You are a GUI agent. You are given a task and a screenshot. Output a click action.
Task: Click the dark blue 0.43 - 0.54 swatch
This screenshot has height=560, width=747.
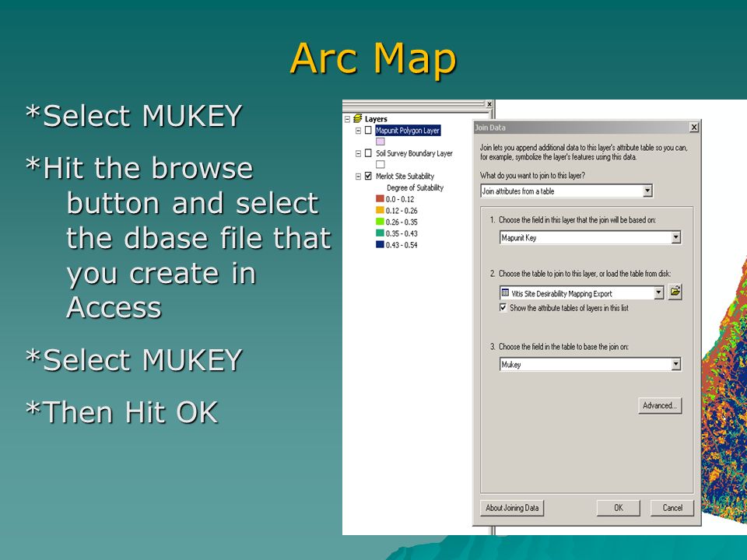380,244
